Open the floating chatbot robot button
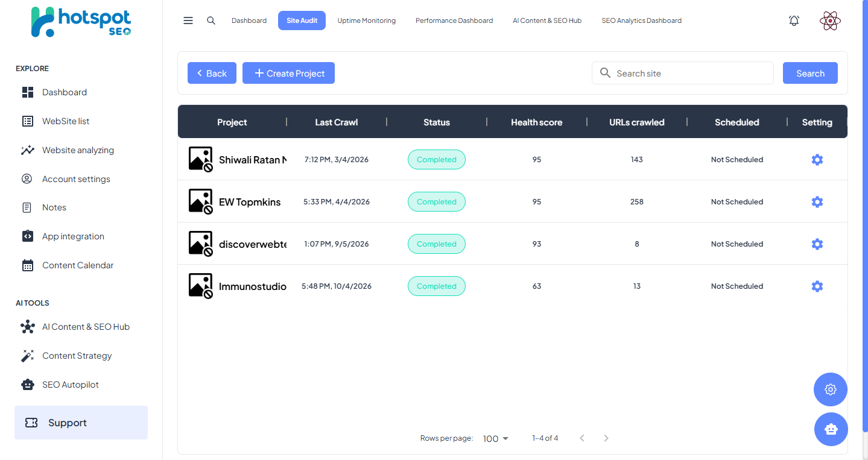The image size is (868, 460). coord(831,429)
